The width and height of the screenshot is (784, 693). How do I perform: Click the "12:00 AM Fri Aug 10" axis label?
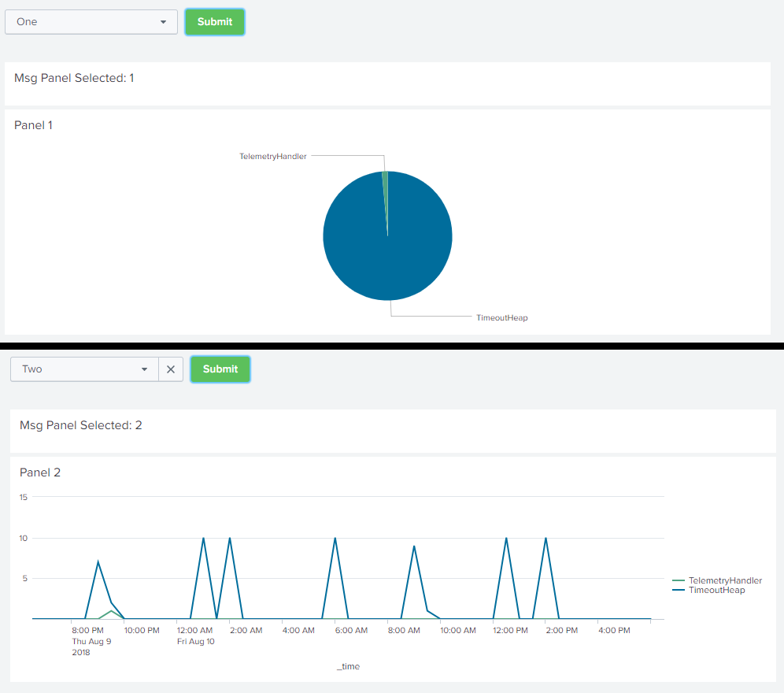click(195, 636)
